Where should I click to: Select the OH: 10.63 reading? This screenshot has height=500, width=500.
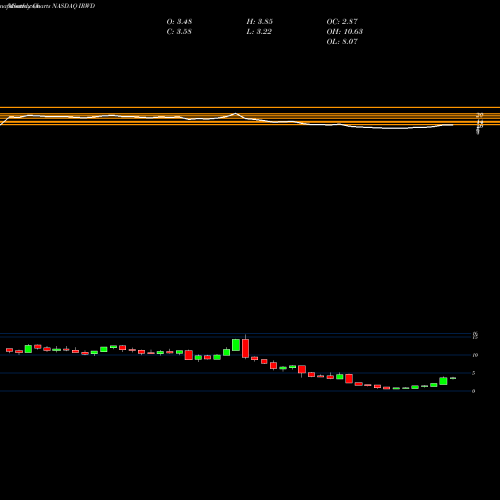tap(345, 32)
